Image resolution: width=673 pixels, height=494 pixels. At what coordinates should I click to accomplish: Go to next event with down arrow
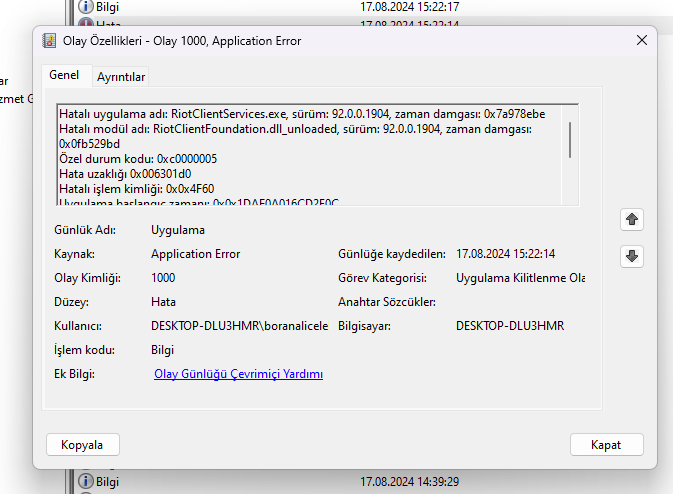pyautogui.click(x=632, y=257)
